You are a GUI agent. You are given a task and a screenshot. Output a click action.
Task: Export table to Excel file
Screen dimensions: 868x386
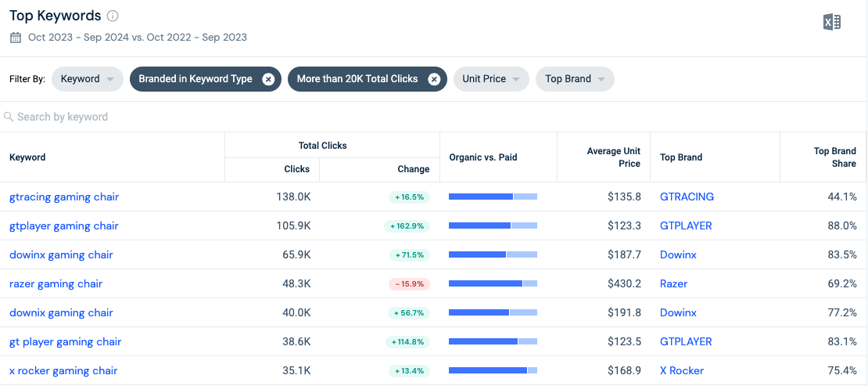coord(832,22)
